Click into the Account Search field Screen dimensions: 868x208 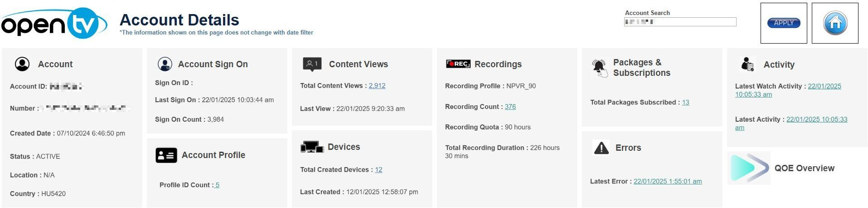tap(680, 22)
